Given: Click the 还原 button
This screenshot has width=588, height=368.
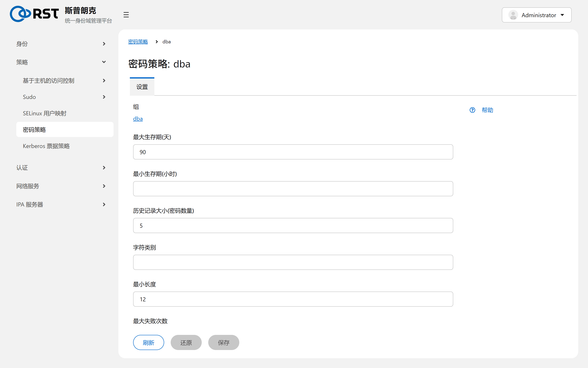Looking at the screenshot, I should [x=186, y=342].
